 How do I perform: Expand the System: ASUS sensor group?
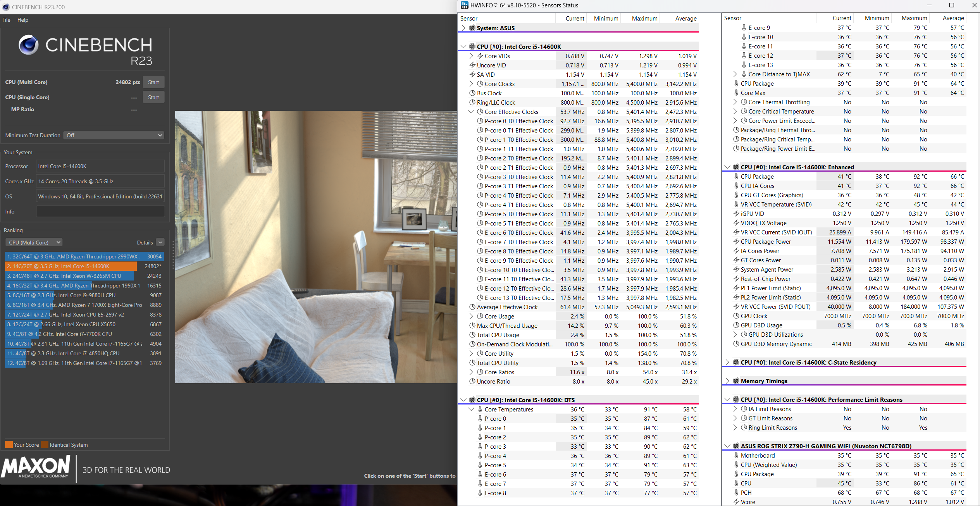tap(463, 28)
